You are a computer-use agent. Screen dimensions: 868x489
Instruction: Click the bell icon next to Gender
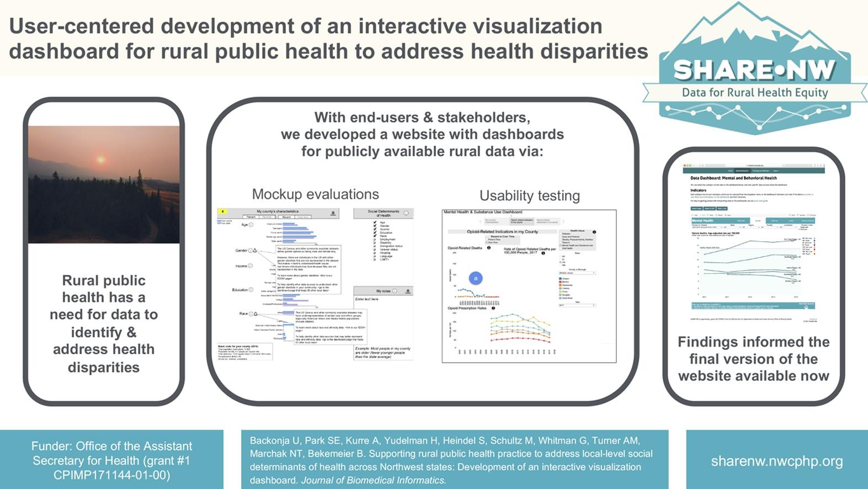(255, 251)
